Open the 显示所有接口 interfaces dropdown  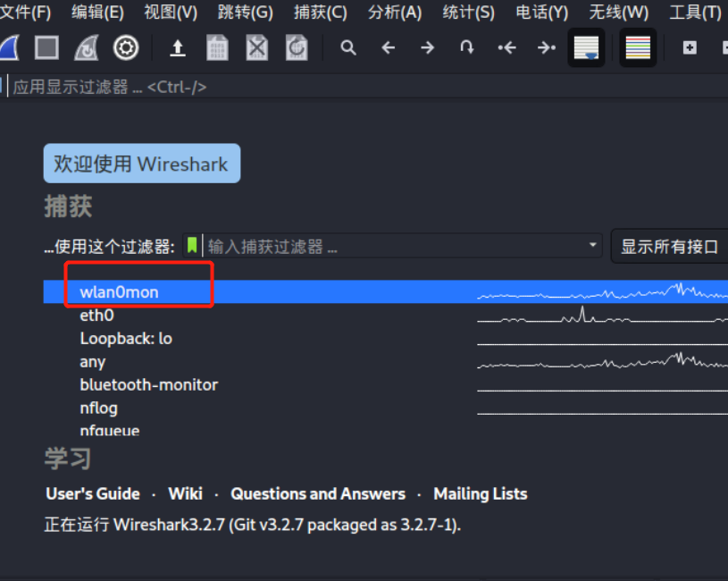(x=670, y=246)
